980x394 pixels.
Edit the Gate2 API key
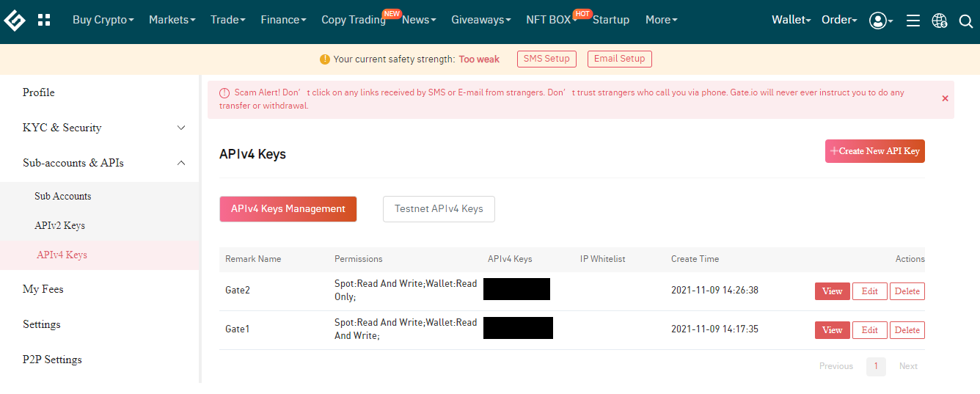tap(870, 291)
